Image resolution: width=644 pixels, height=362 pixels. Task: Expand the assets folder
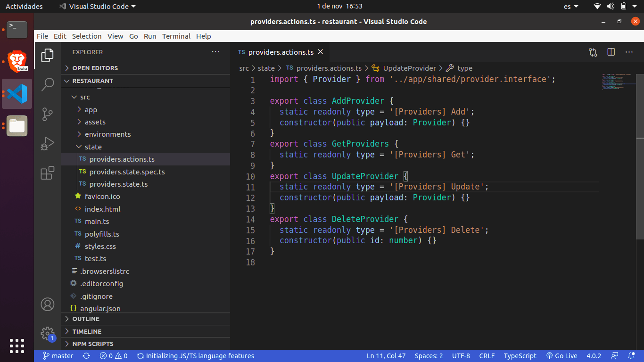click(x=146, y=122)
